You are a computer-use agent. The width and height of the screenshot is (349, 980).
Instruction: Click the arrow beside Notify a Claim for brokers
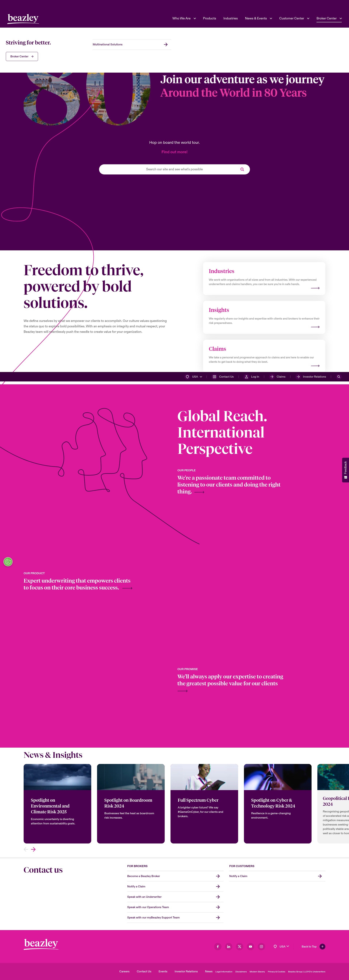(218, 887)
